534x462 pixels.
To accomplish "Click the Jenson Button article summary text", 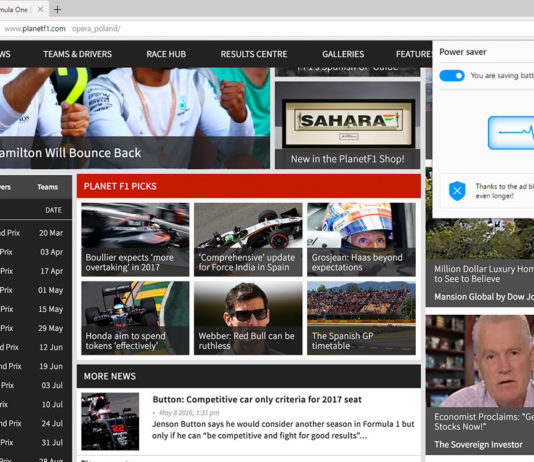I will click(283, 430).
